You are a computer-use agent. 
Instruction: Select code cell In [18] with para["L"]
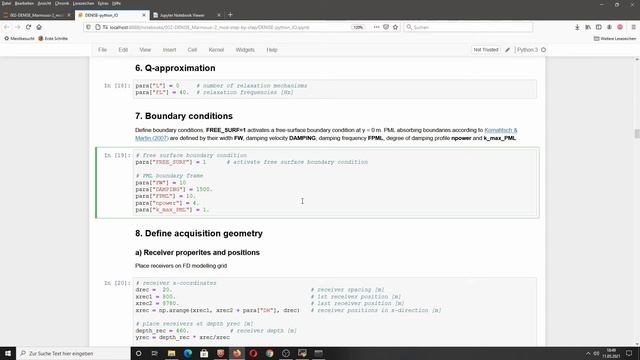335,89
